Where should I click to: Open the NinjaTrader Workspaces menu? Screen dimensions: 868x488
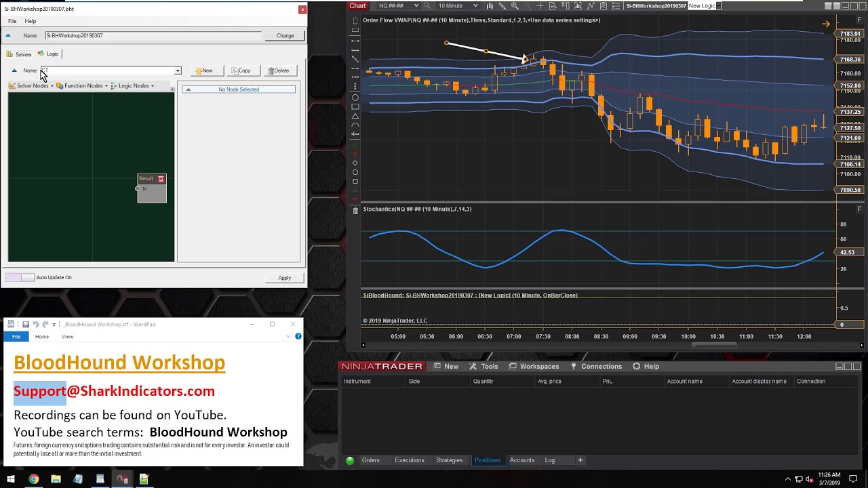[x=534, y=366]
